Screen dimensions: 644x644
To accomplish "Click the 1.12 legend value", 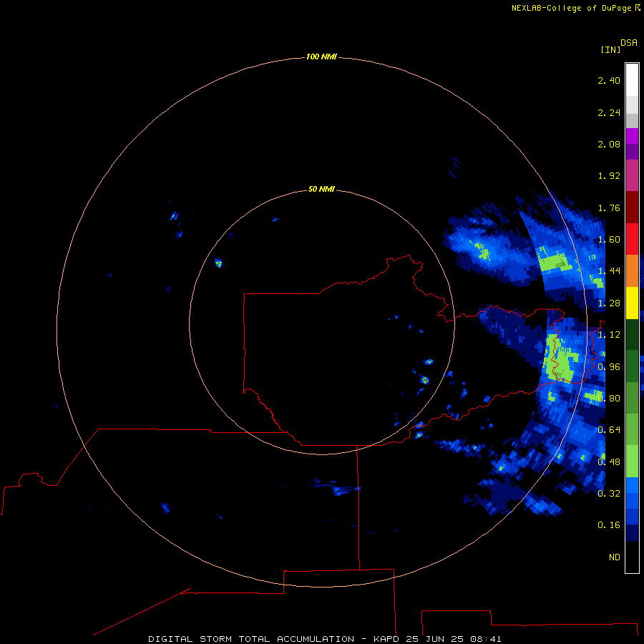I will [x=609, y=335].
